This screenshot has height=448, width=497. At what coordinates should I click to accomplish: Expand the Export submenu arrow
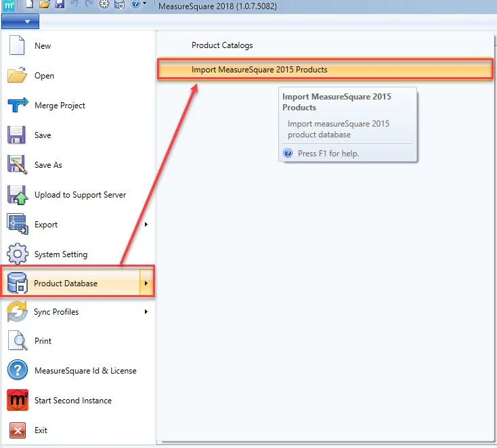point(146,225)
